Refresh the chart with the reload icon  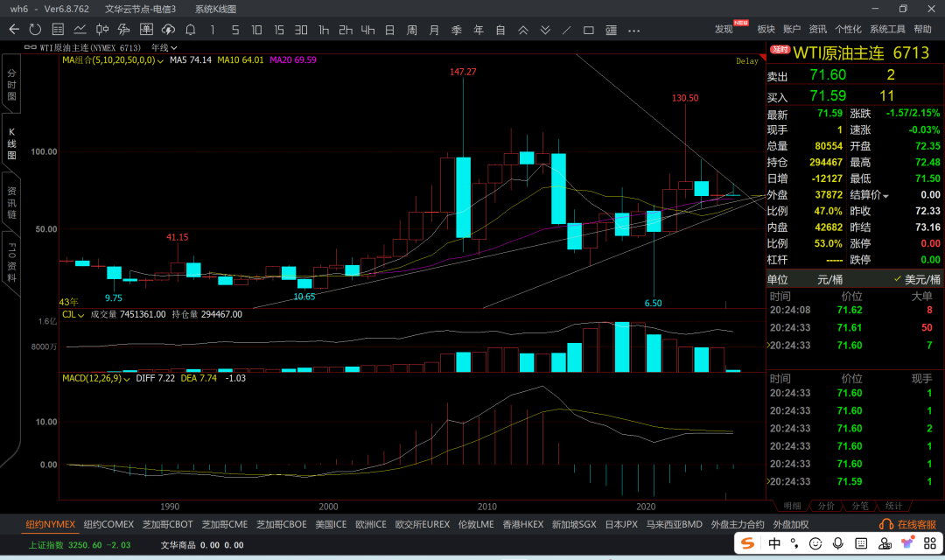(35, 29)
